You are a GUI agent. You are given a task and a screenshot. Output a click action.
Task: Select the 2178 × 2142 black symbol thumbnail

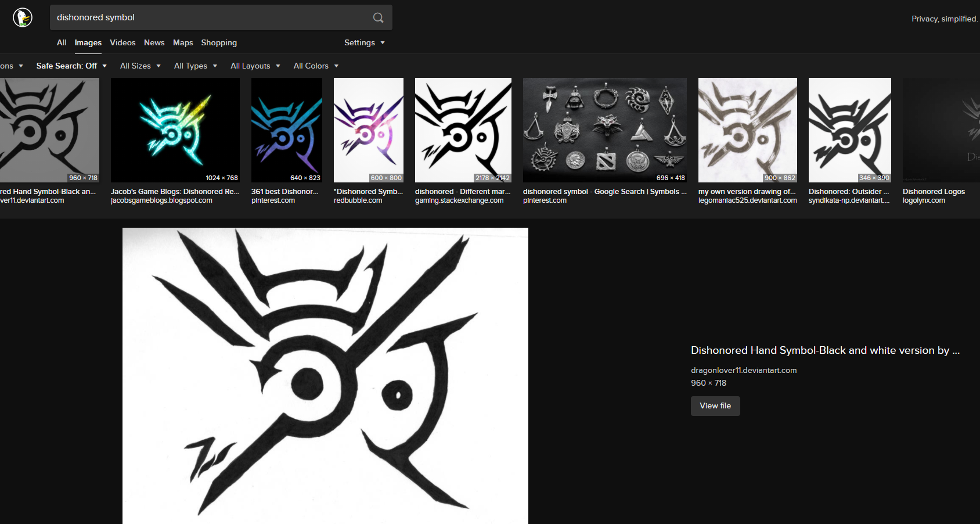pos(463,130)
